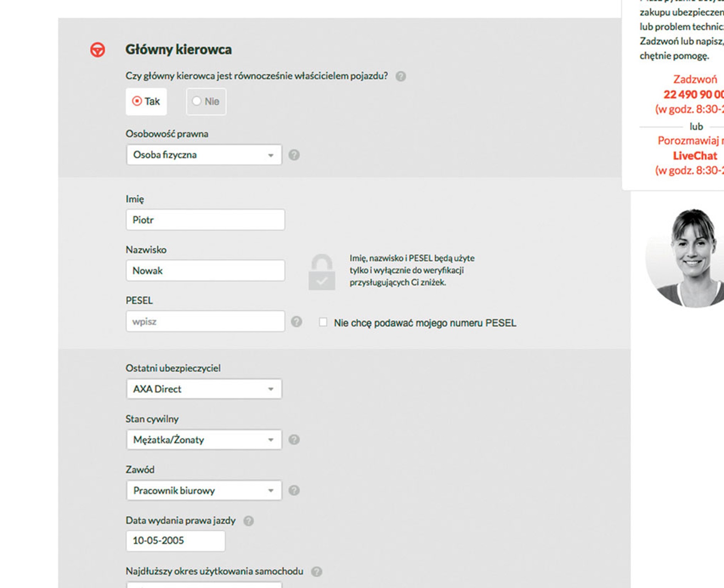Screen dimensions: 724x588
Task: Open help icon for Stan cywilny
Action: click(x=294, y=440)
